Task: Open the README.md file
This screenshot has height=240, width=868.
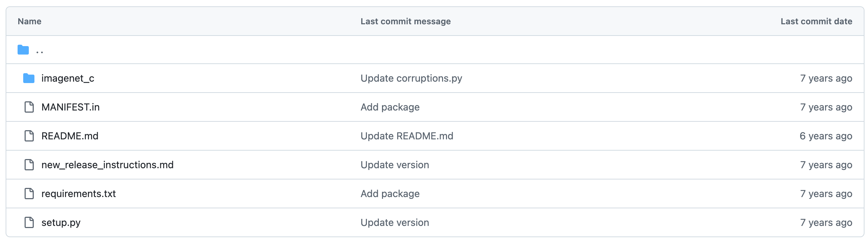Action: [70, 136]
